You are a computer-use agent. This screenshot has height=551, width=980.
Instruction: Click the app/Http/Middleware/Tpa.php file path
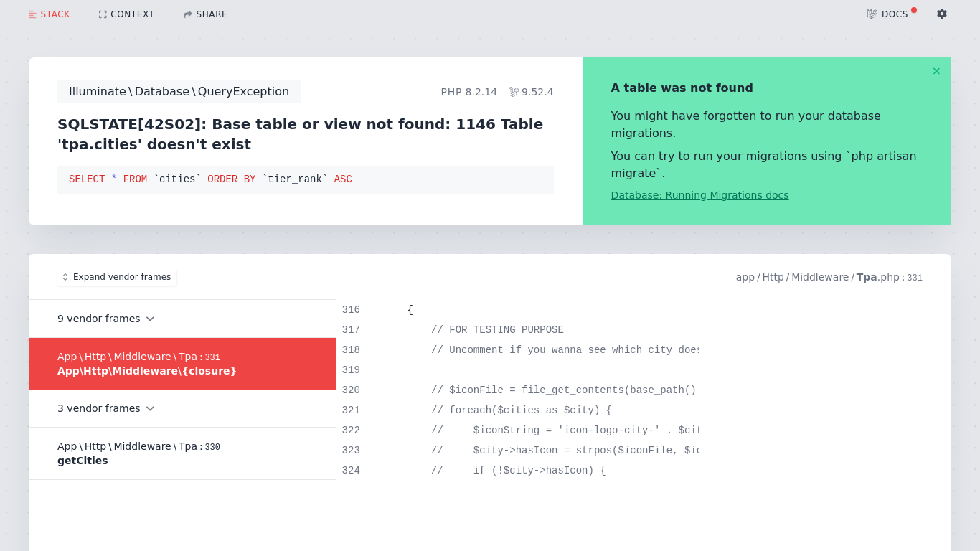[x=829, y=277]
